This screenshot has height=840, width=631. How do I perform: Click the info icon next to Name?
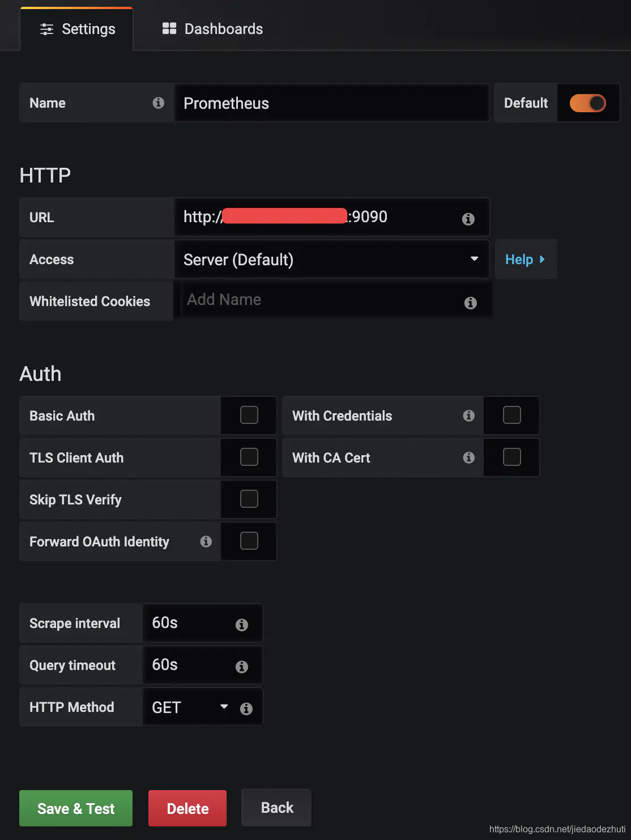click(159, 103)
